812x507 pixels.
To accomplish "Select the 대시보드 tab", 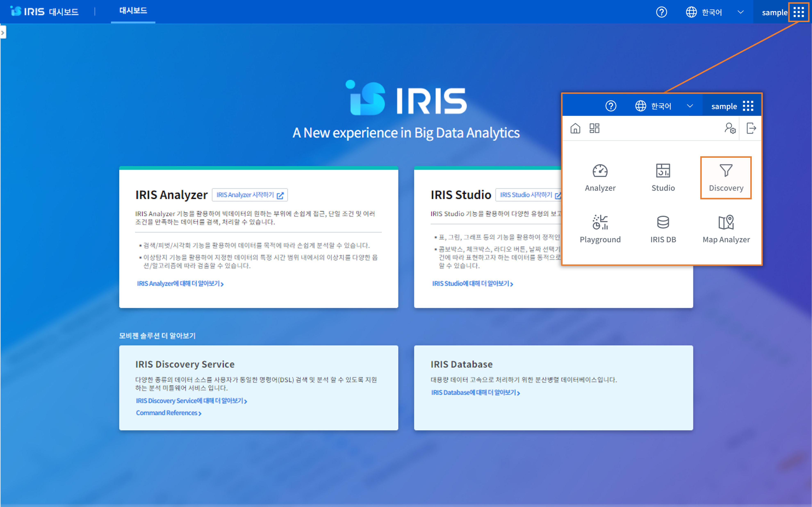I will [x=133, y=11].
